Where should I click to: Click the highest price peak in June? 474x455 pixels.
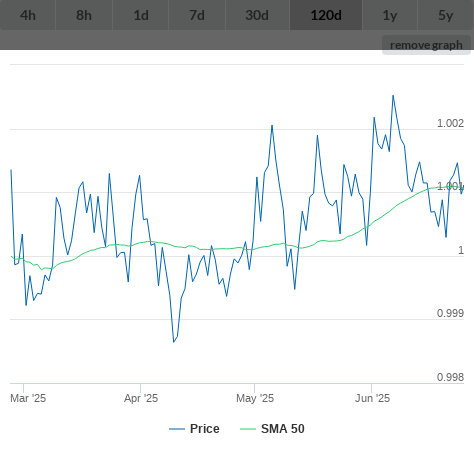tap(393, 96)
